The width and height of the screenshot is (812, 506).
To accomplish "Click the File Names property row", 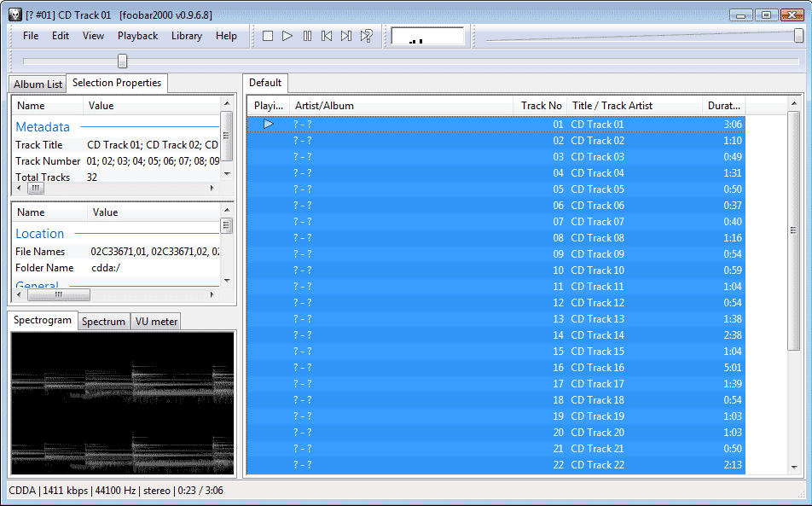I will coord(117,252).
